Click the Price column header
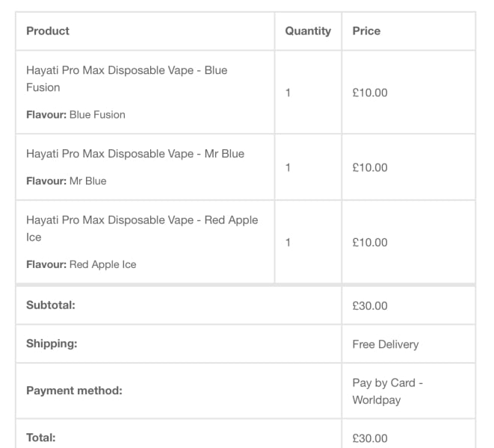The height and width of the screenshot is (448, 494). [366, 31]
